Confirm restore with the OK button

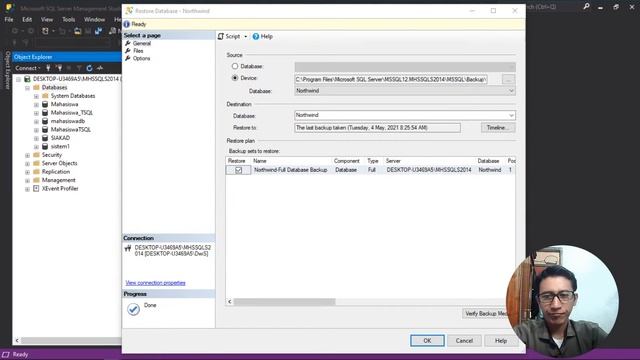[427, 340]
